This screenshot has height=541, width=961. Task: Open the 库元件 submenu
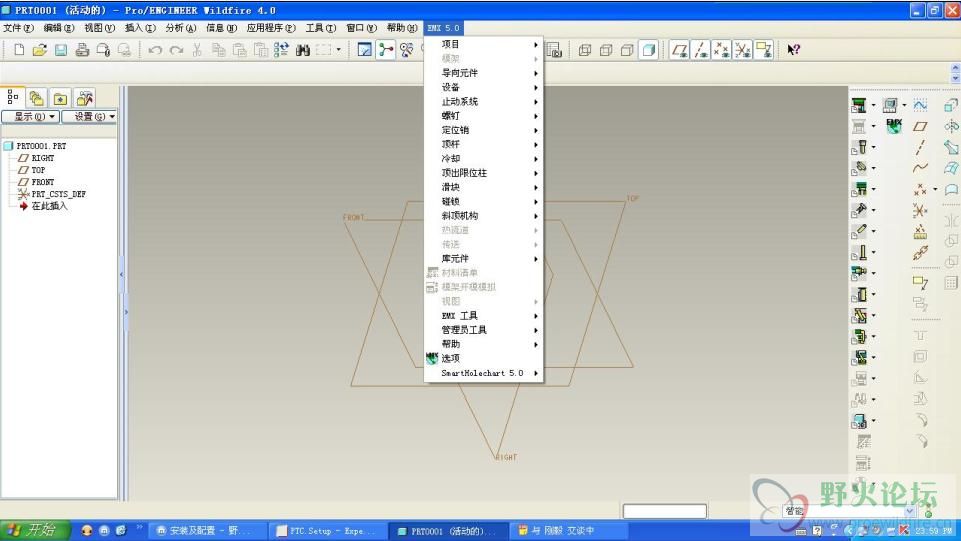coord(484,259)
